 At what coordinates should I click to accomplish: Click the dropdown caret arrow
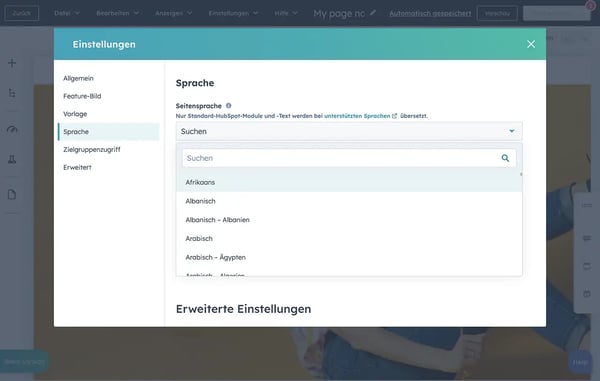click(512, 131)
